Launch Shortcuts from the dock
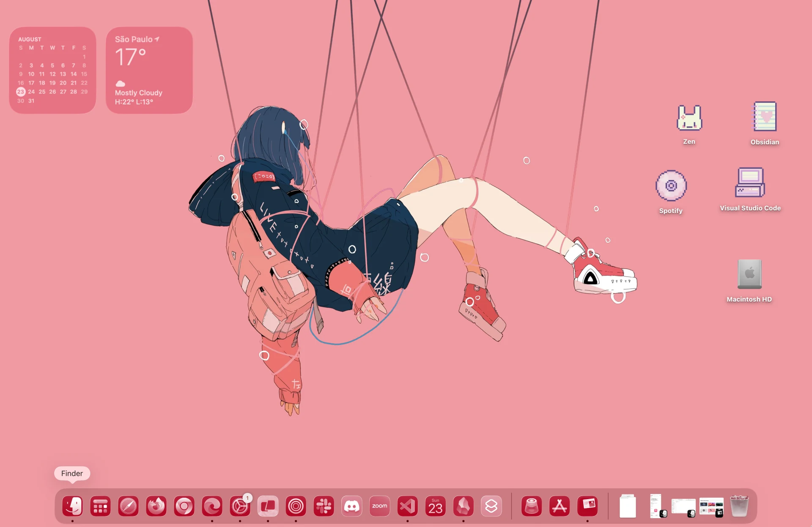 (x=491, y=506)
